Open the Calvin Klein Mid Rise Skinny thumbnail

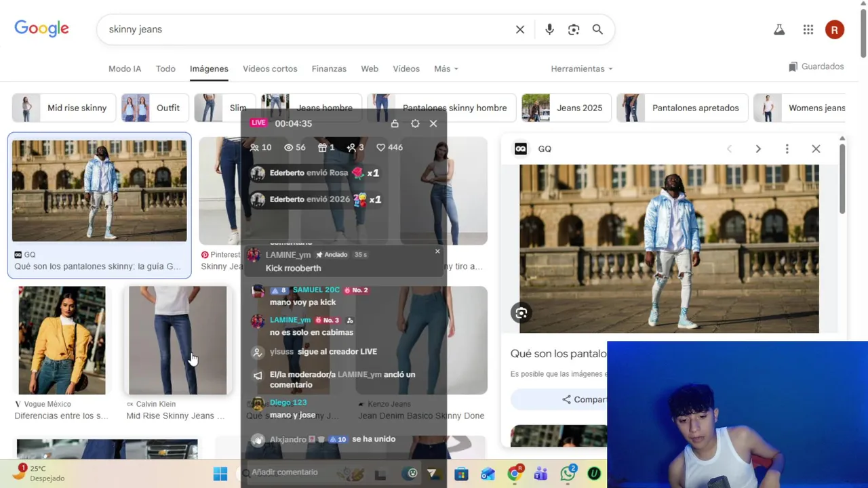(178, 340)
